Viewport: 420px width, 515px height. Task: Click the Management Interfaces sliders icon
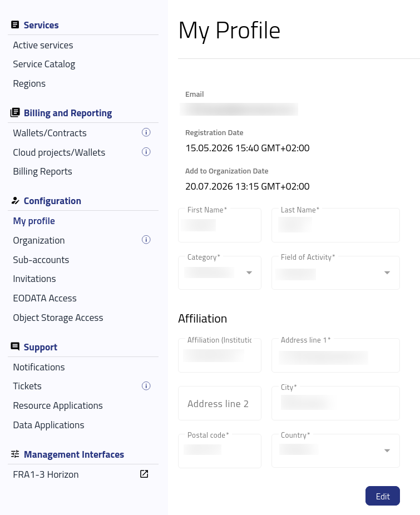(15, 454)
